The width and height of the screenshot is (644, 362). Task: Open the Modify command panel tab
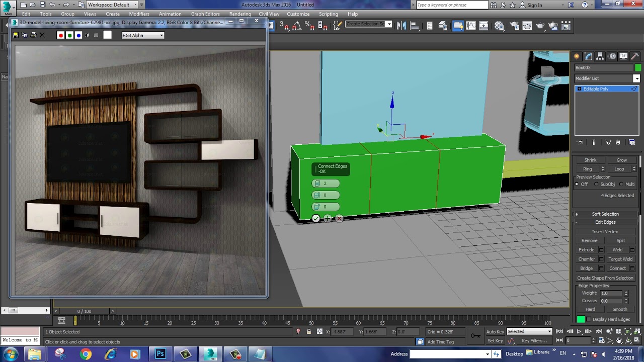588,56
